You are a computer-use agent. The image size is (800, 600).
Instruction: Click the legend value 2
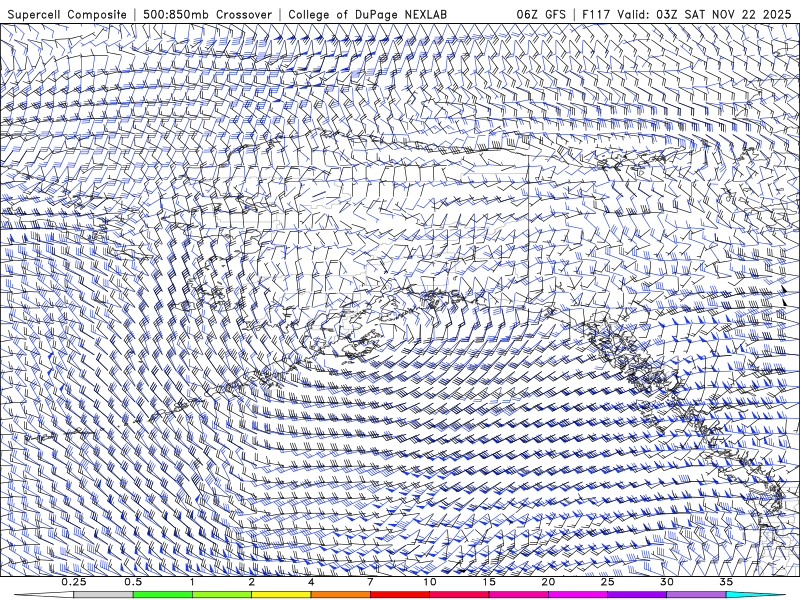252,582
